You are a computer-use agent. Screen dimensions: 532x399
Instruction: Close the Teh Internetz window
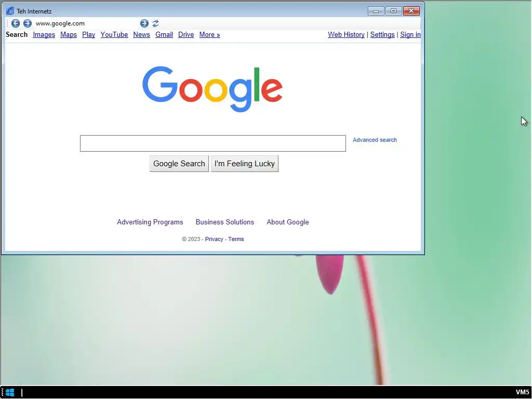point(411,11)
